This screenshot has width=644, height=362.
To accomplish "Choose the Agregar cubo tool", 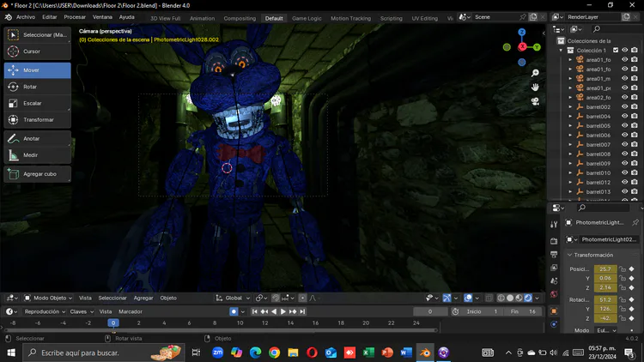I will [38, 173].
